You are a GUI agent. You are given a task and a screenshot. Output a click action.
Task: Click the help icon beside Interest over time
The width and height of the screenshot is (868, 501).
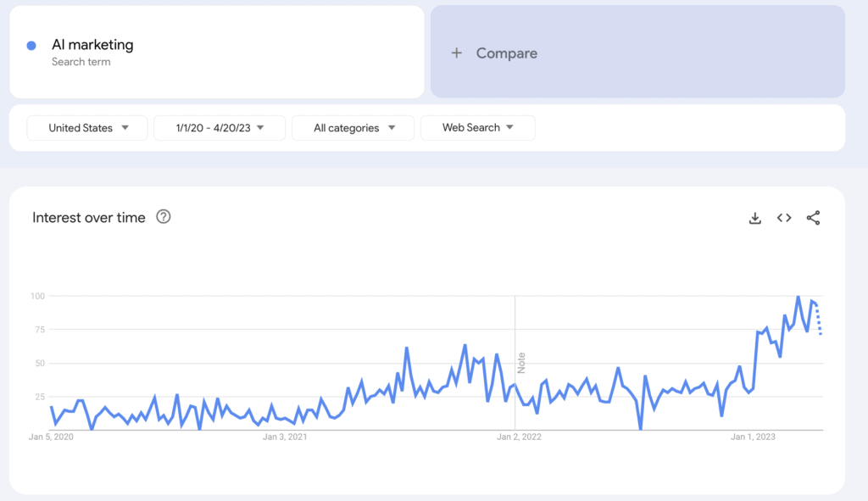pos(164,217)
